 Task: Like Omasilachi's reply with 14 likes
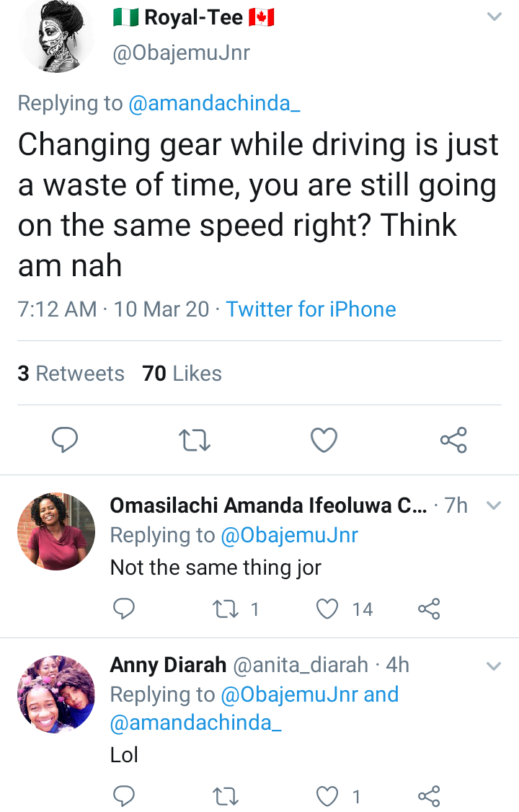[x=328, y=609]
